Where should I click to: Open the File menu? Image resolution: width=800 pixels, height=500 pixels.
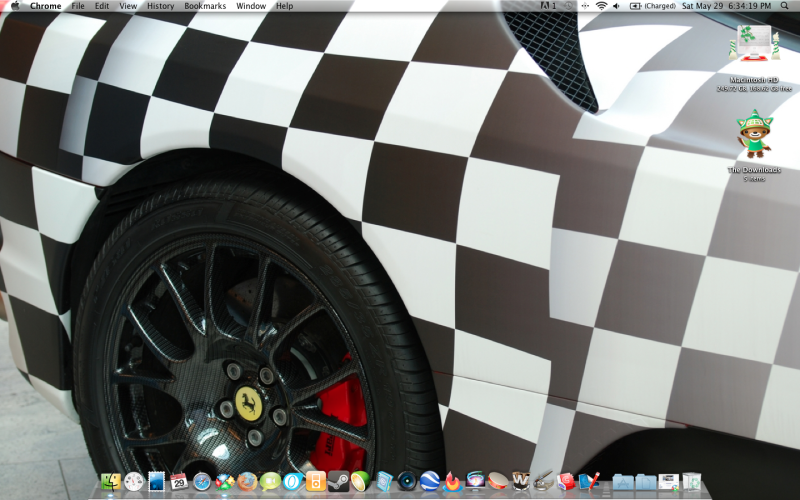(78, 6)
